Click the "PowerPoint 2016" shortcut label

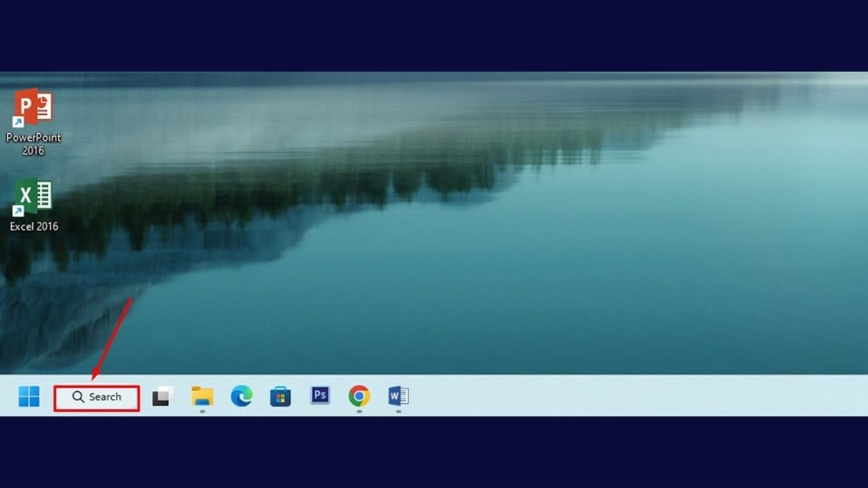[34, 144]
